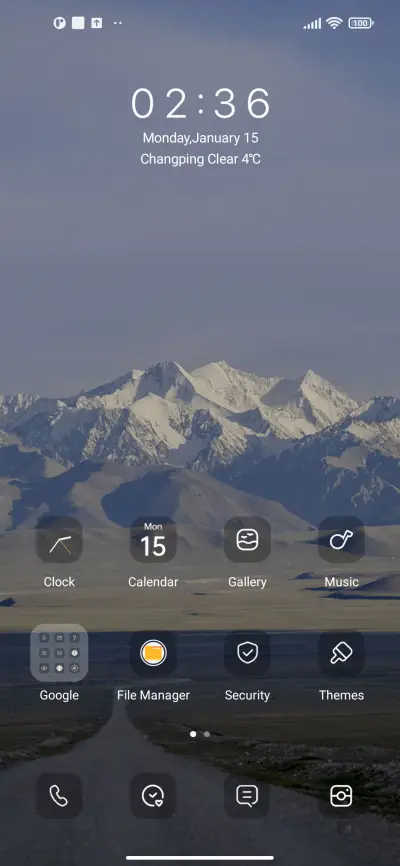The image size is (400, 866).
Task: Launch the Themes app
Action: click(x=341, y=653)
